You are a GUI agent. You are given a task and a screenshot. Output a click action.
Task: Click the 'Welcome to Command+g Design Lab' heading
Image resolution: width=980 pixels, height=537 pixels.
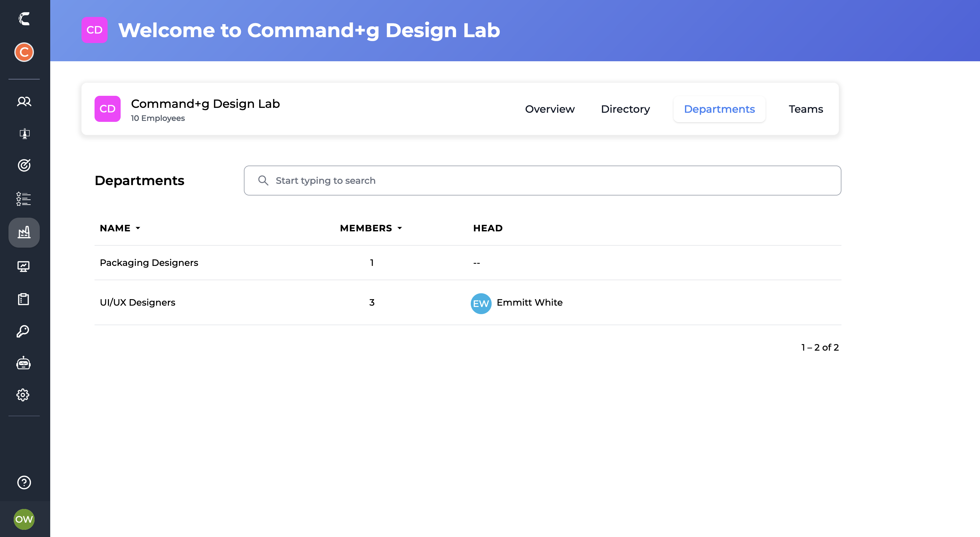click(309, 30)
